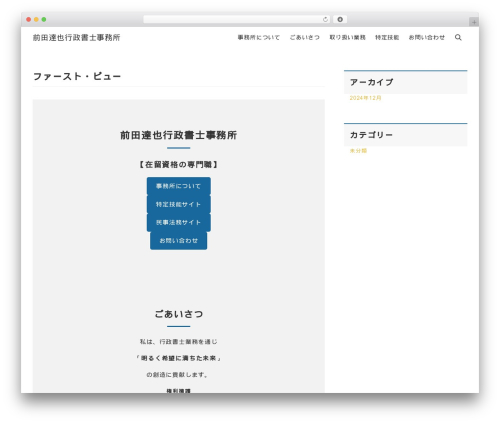Click the 【在留資格の専門職】 text
Screen dimensions: 500x423
179,165
